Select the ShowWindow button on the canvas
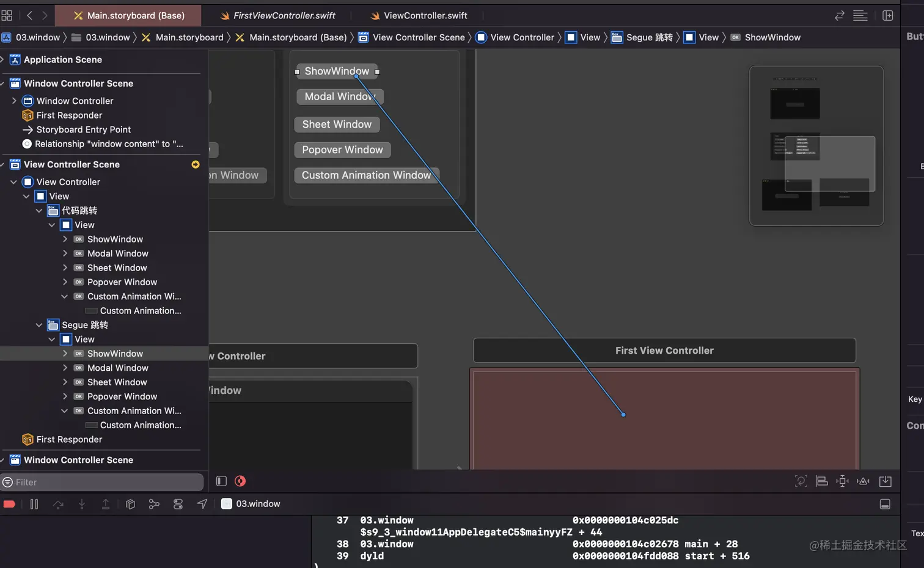Screen dimensions: 924x568 coord(337,71)
